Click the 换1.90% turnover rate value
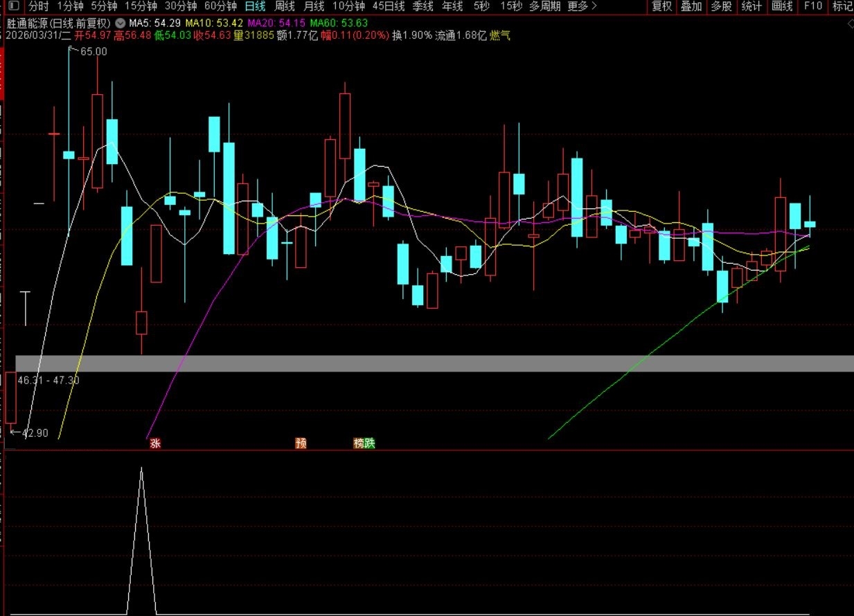This screenshot has width=854, height=616. point(412,35)
